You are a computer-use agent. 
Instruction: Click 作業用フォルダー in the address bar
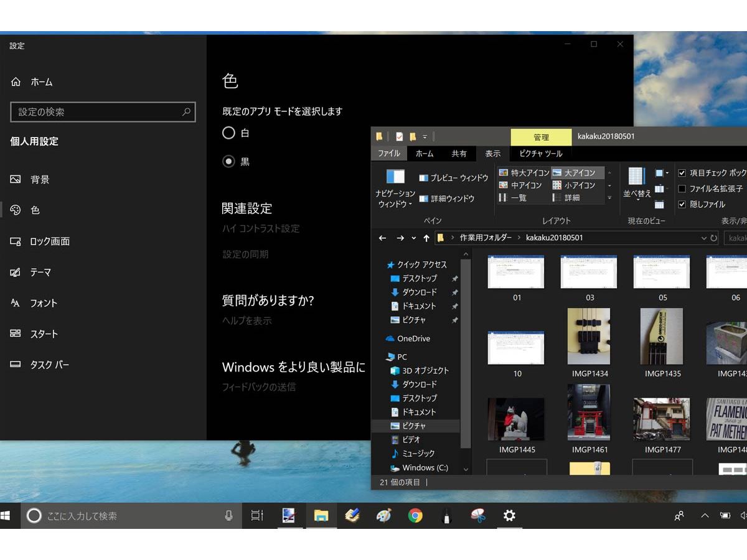pos(486,238)
